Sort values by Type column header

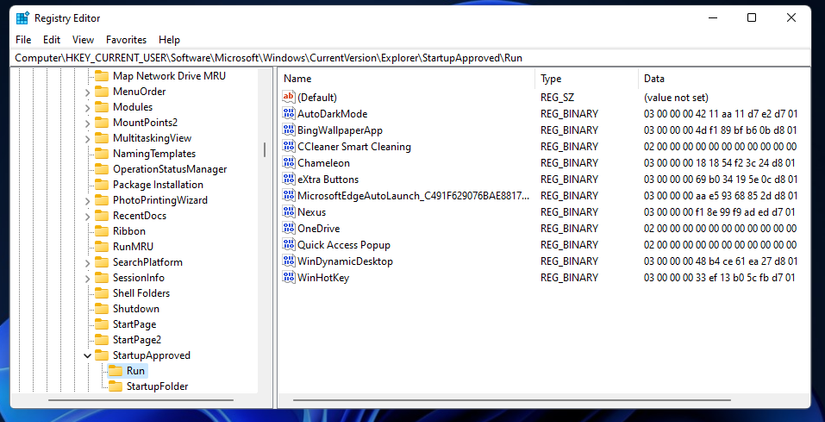click(x=587, y=79)
